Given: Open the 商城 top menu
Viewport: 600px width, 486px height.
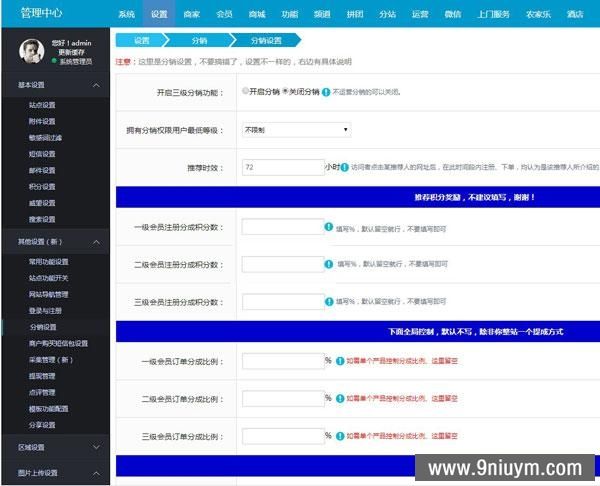Looking at the screenshot, I should click(257, 14).
